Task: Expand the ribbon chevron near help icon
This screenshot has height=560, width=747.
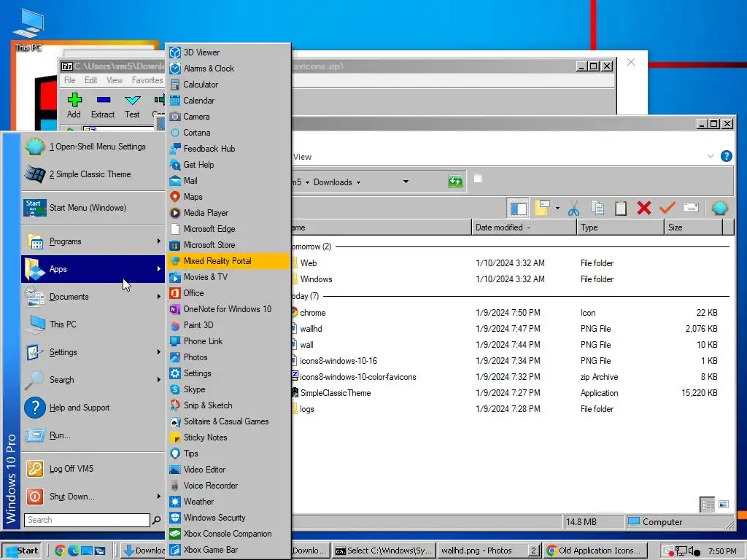Action: (x=711, y=156)
